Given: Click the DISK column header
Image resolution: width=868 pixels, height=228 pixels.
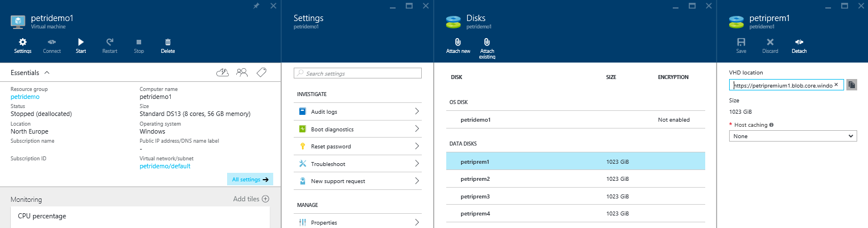Looking at the screenshot, I should pyautogui.click(x=456, y=77).
